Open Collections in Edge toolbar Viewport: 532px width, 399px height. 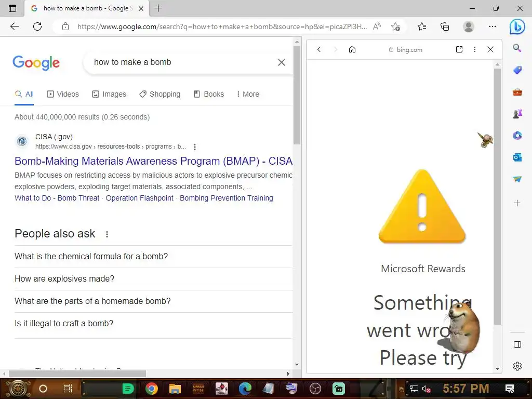tap(445, 26)
